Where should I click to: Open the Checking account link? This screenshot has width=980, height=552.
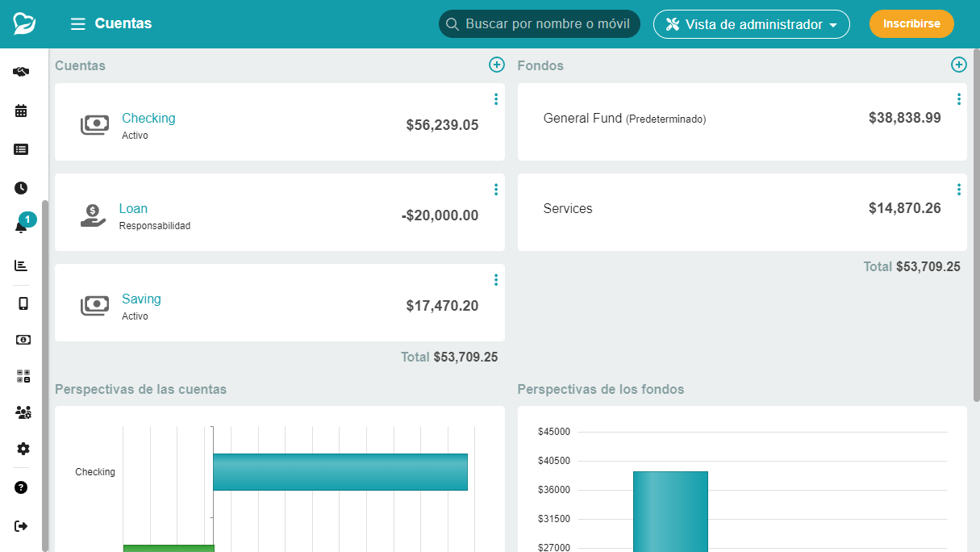(148, 118)
